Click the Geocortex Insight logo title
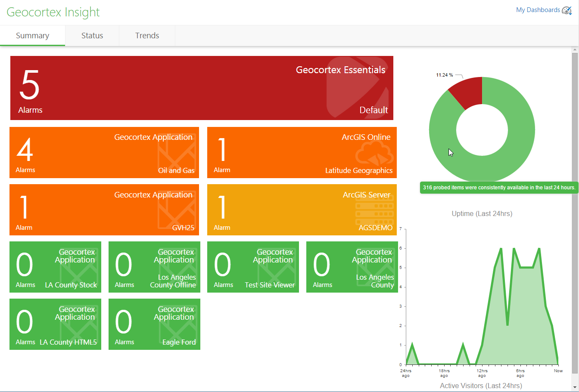The height and width of the screenshot is (392, 579). pos(53,12)
